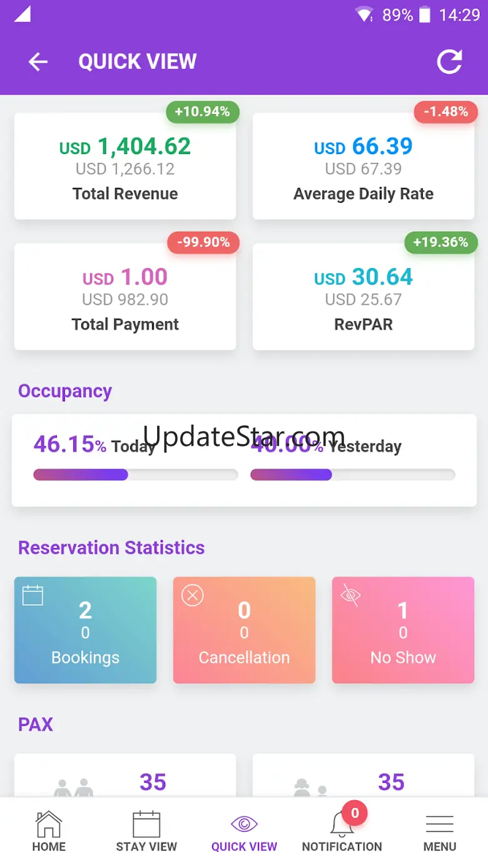The height and width of the screenshot is (868, 488).
Task: Tap the Cancellation cross-circle icon
Action: pyautogui.click(x=192, y=595)
